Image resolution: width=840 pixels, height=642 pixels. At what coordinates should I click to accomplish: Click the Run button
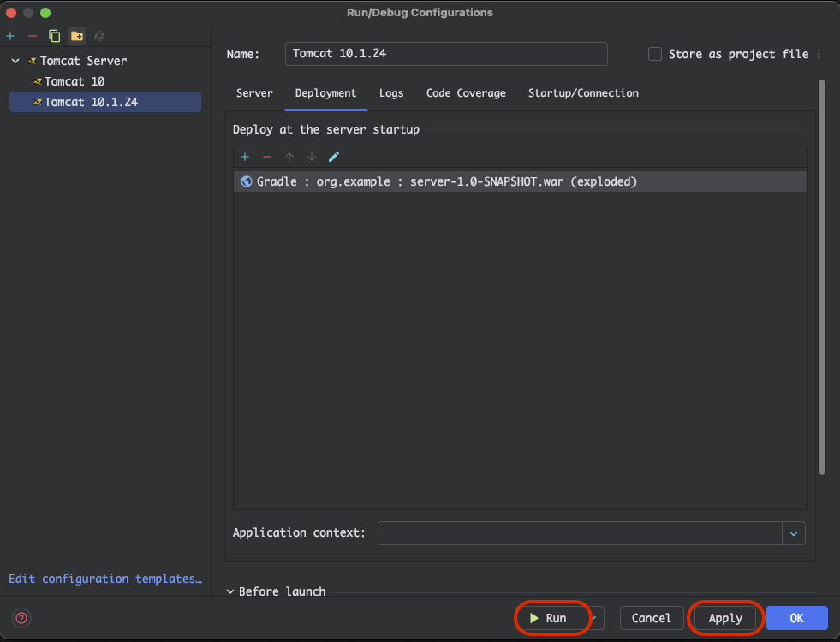point(549,618)
